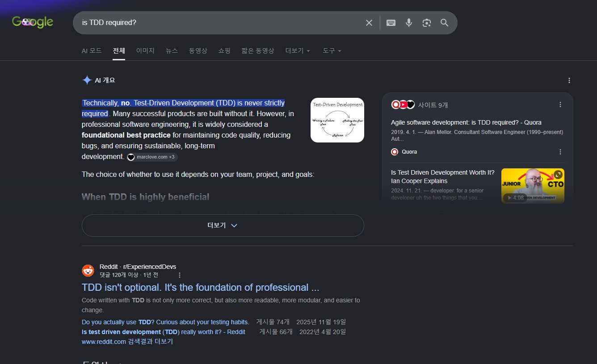Open Quora result three-dot menu
The width and height of the screenshot is (597, 364).
560,152
